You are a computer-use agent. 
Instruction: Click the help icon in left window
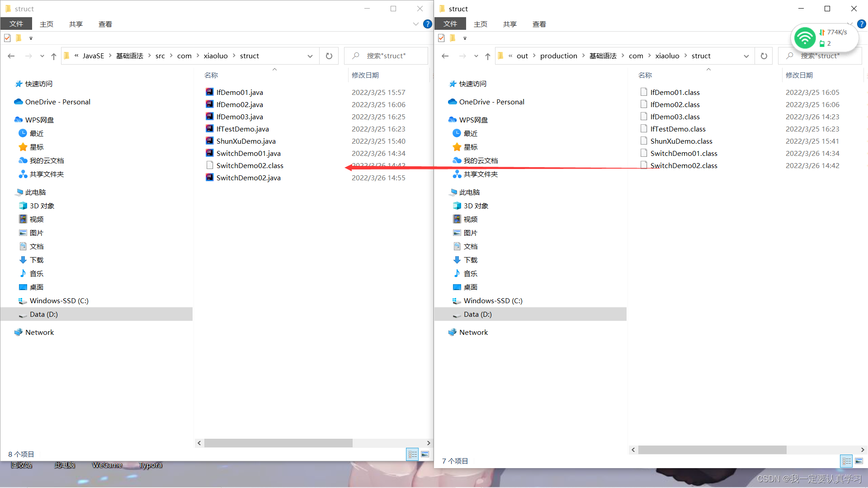[427, 24]
